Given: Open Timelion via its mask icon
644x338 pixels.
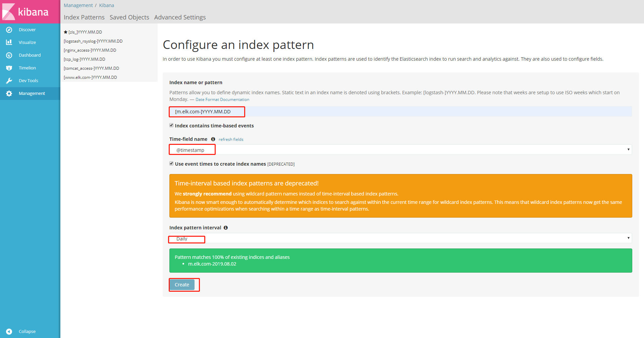Looking at the screenshot, I should (9, 68).
